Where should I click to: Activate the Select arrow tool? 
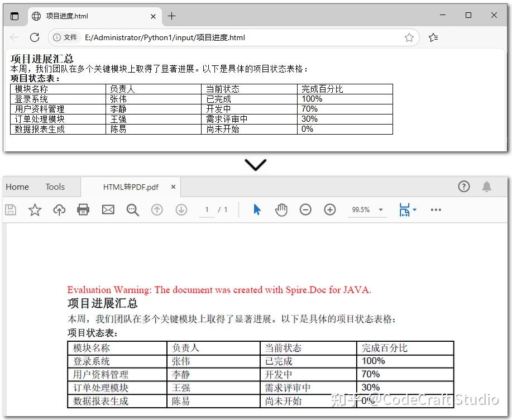point(256,209)
